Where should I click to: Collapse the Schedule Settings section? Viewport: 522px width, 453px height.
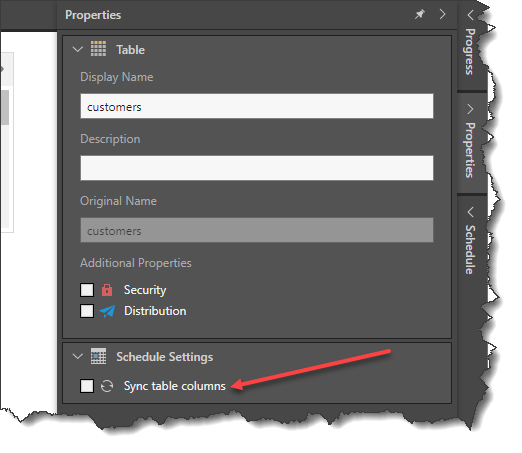[x=77, y=357]
